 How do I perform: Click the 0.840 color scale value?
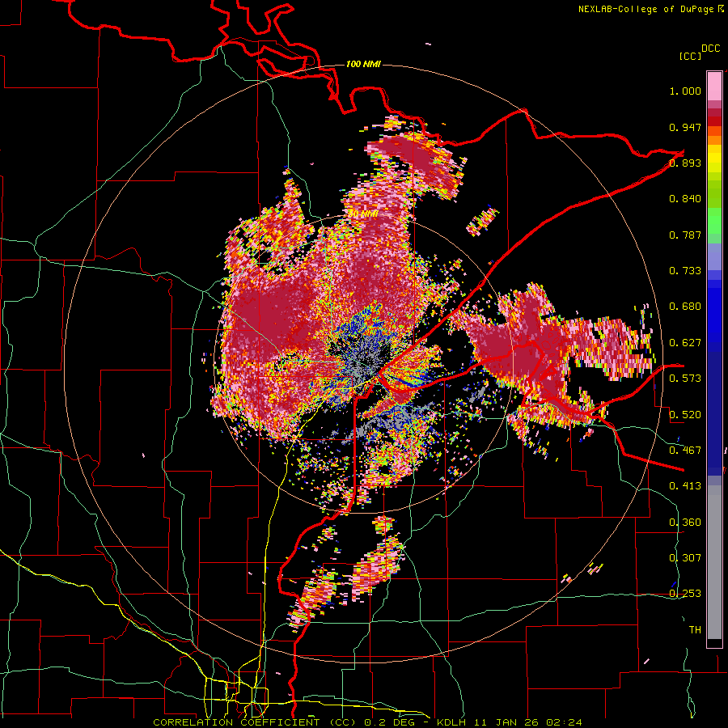click(685, 199)
